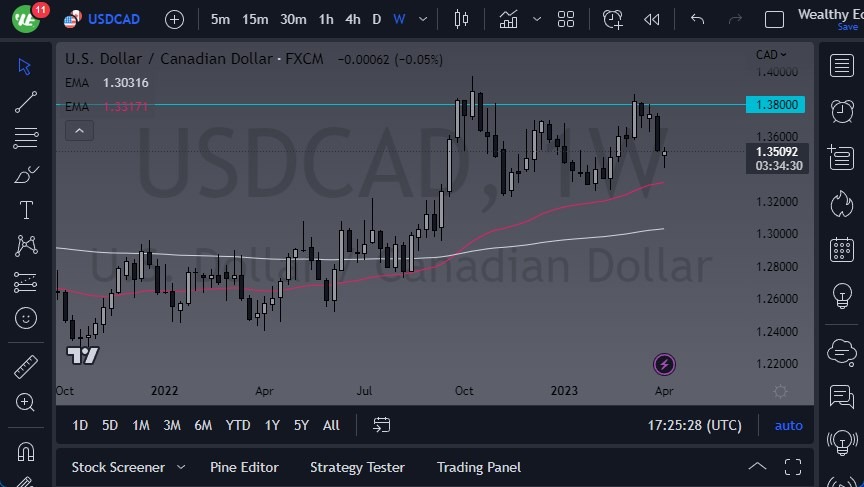Open the CAD currency dropdown
864x487 pixels.
[771, 55]
